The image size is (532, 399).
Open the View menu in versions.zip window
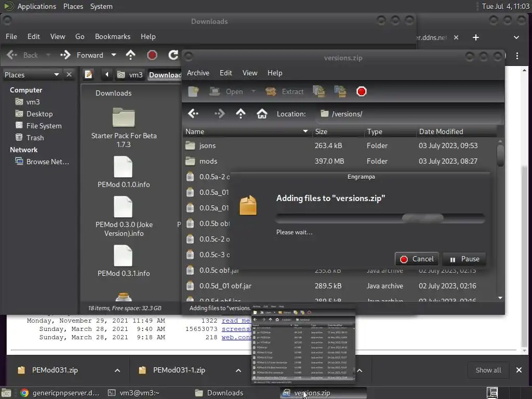click(250, 73)
